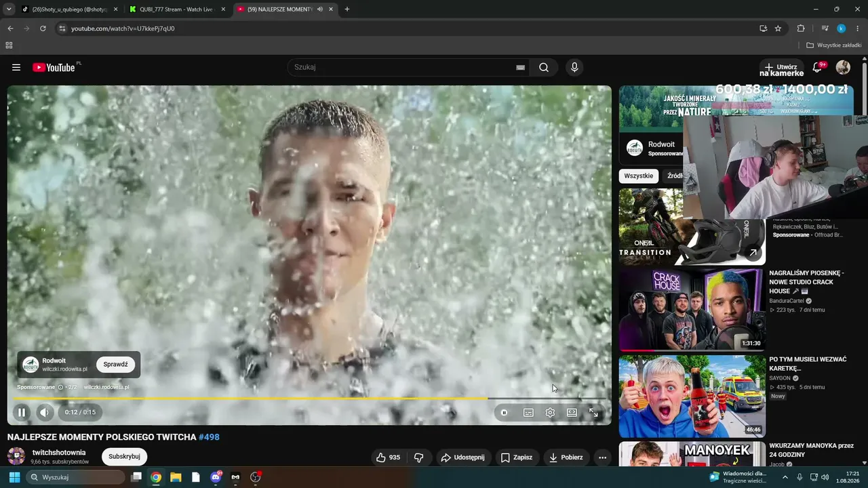Viewport: 868px width, 488px height.
Task: Download video with the Pobierz button
Action: (x=566, y=457)
